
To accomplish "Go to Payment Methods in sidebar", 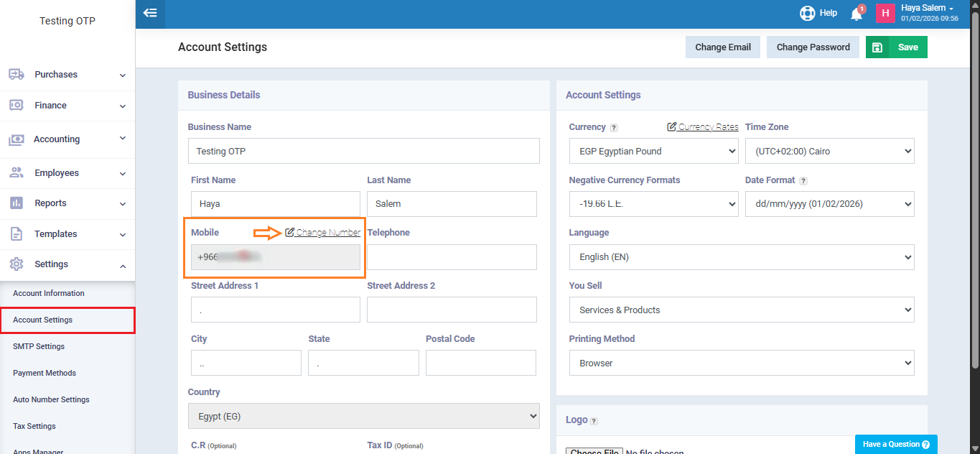I will [45, 373].
